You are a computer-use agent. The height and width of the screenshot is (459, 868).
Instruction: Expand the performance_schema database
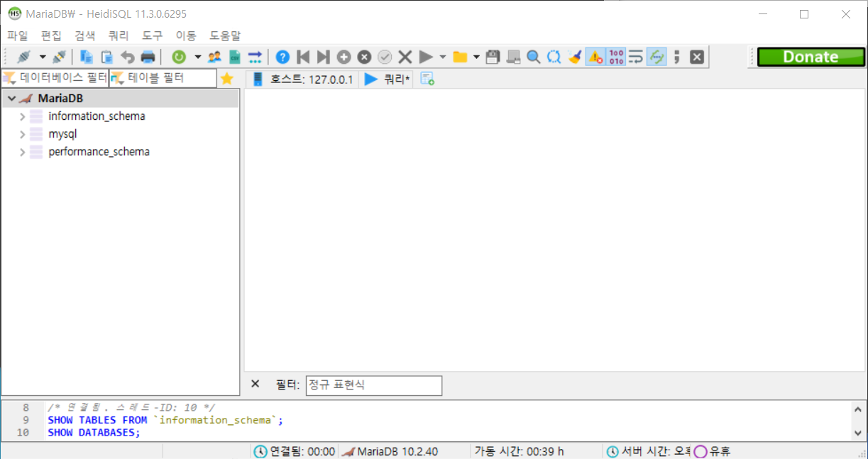tap(22, 152)
